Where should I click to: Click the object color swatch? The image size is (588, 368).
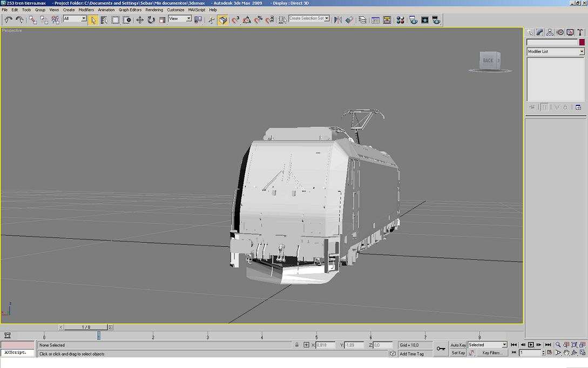click(582, 42)
